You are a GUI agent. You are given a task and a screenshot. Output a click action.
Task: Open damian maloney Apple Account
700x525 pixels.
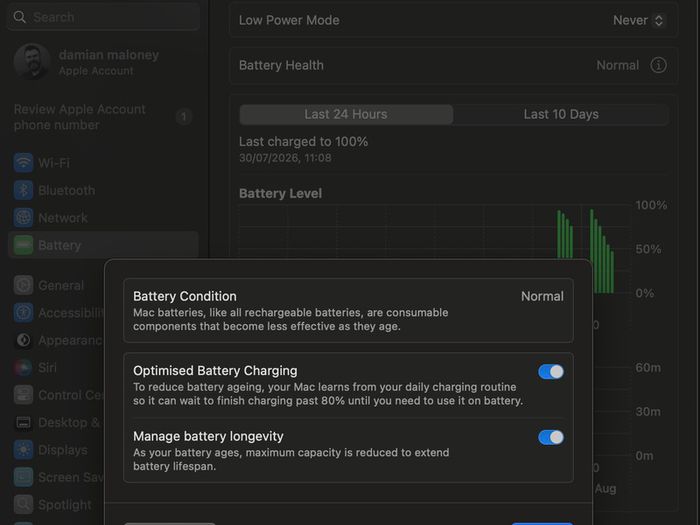(103, 62)
